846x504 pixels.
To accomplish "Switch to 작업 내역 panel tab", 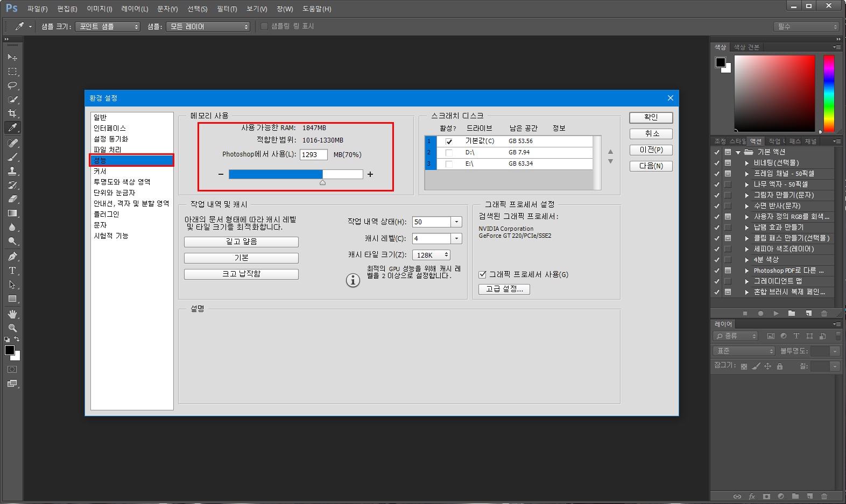I will click(777, 141).
